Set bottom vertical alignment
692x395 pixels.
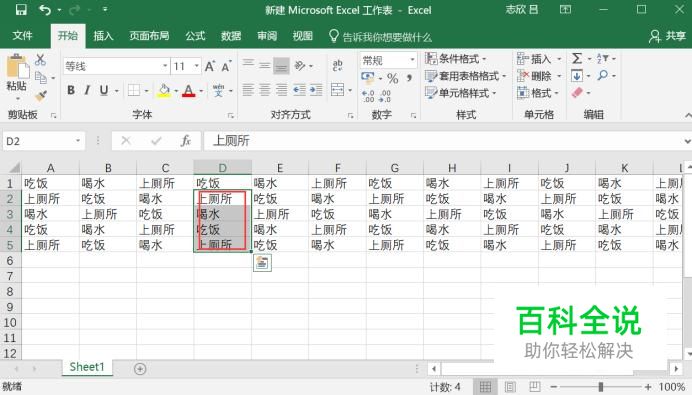click(x=282, y=66)
